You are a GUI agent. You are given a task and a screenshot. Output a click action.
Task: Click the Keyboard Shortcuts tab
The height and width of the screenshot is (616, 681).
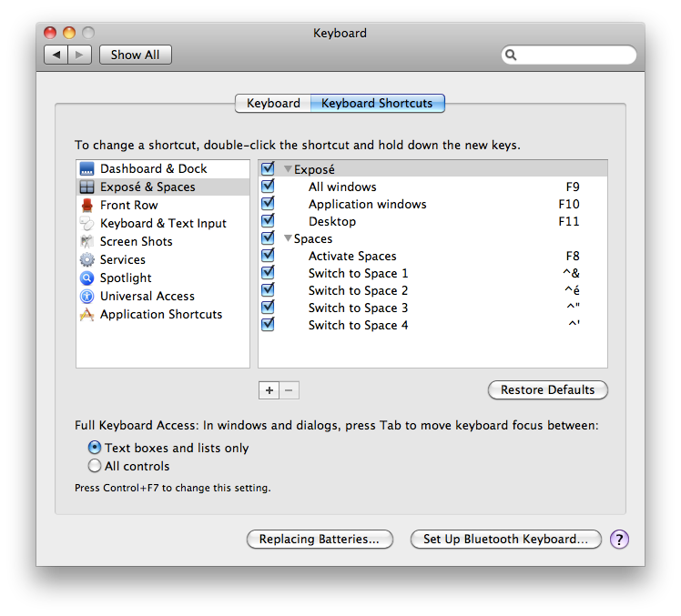pyautogui.click(x=377, y=104)
